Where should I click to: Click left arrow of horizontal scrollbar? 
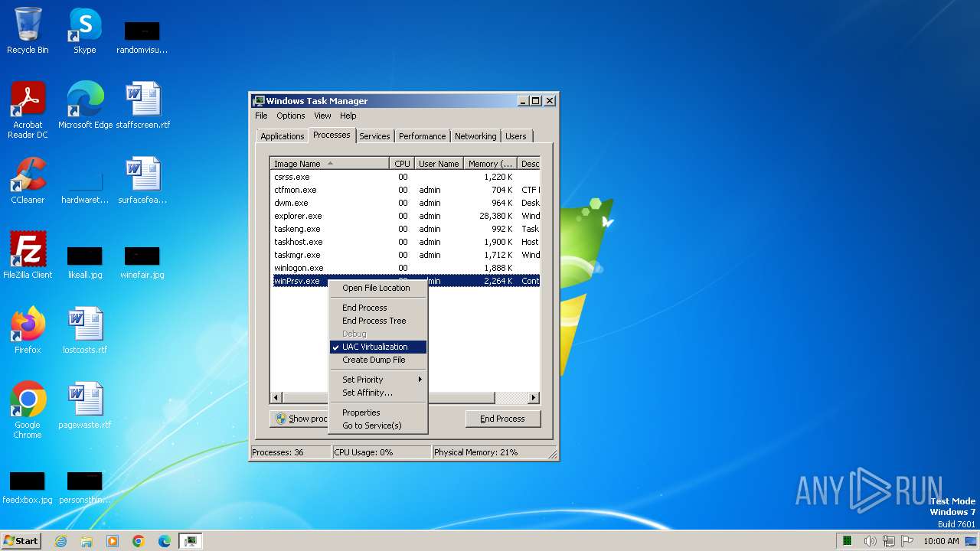point(276,398)
